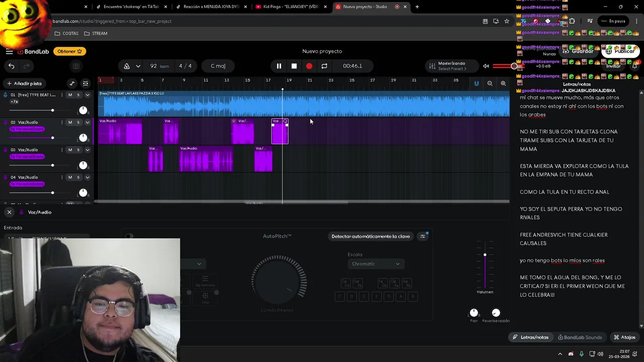Adjust the master volume slider knob
644x362 pixels.
pyautogui.click(x=514, y=66)
